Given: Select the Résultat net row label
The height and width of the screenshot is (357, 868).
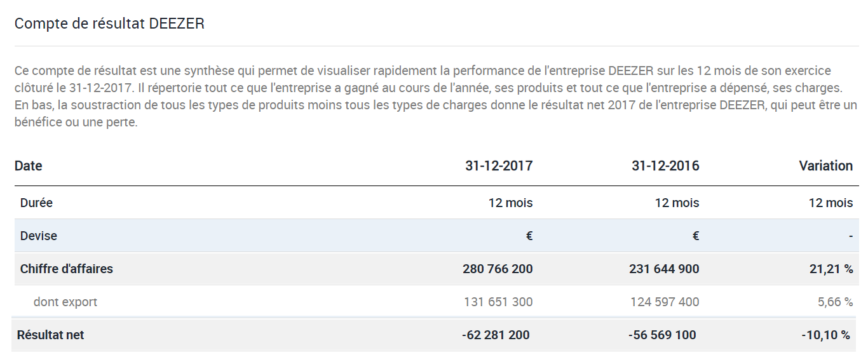Looking at the screenshot, I should coord(50,335).
